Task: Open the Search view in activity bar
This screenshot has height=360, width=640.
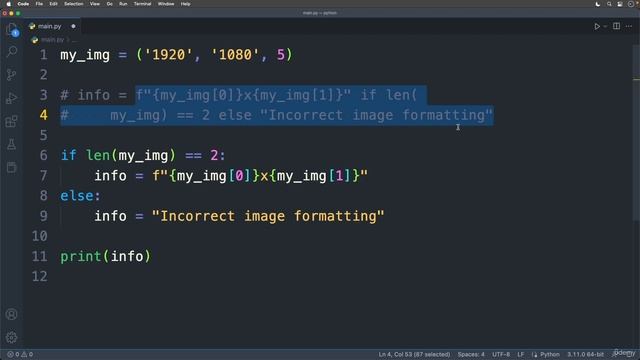Action: coord(12,51)
